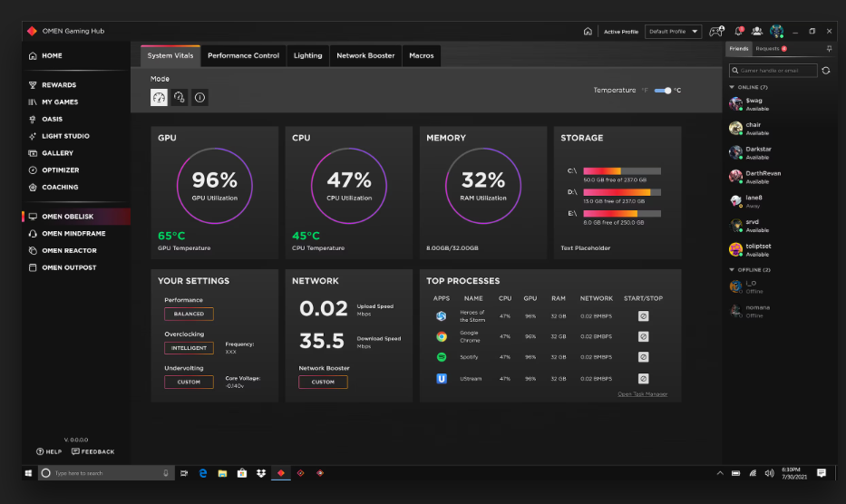Open the Default Profile dropdown

[674, 32]
